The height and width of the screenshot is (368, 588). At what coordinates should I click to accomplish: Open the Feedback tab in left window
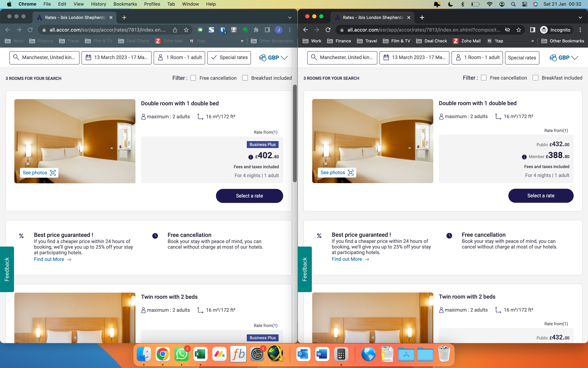point(7,269)
